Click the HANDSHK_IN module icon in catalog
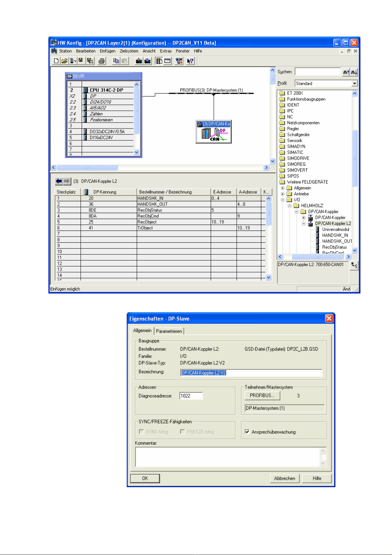Image resolution: width=392 pixels, height=555 pixels. pos(318,236)
